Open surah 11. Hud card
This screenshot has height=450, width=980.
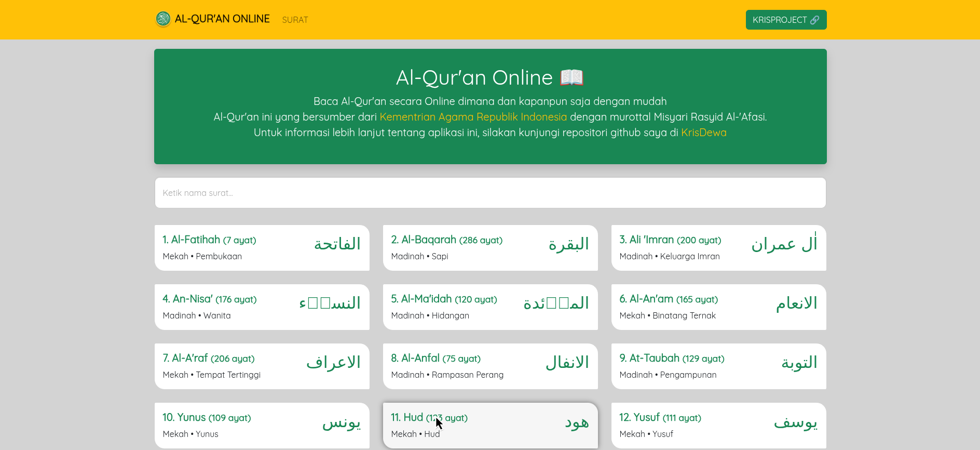point(491,426)
